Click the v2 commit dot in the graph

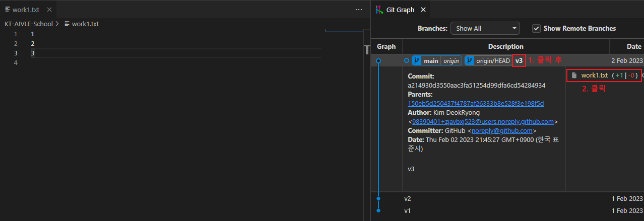click(x=378, y=198)
